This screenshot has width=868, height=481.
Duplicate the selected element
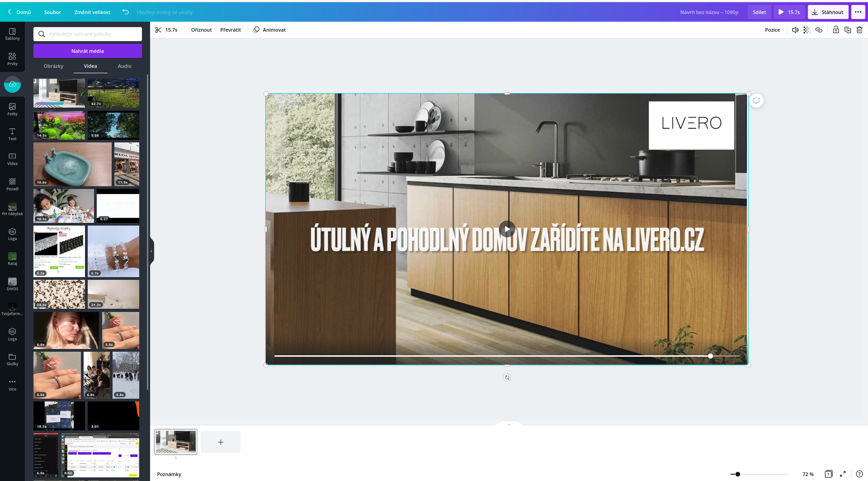848,30
